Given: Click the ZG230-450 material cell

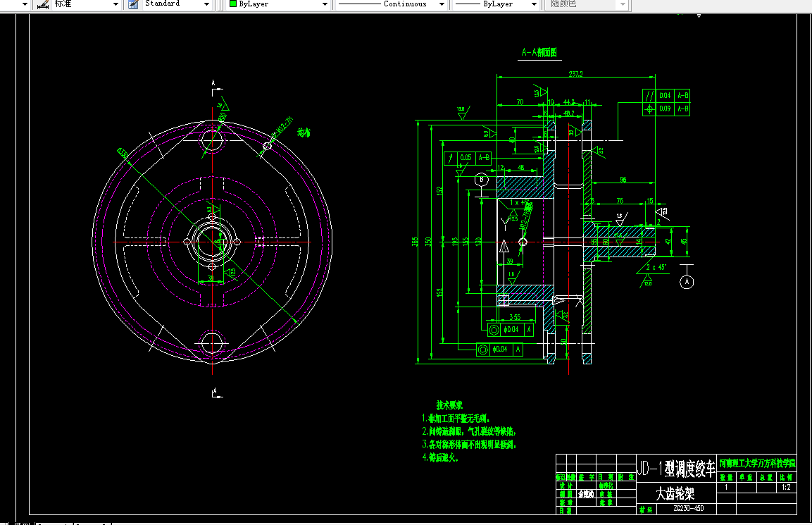Looking at the screenshot, I should pos(688,508).
